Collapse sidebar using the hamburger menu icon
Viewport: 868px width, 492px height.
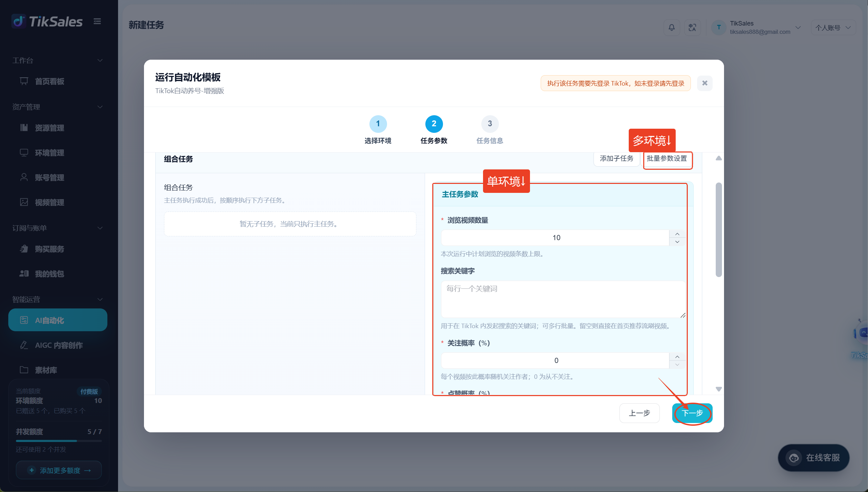(97, 21)
